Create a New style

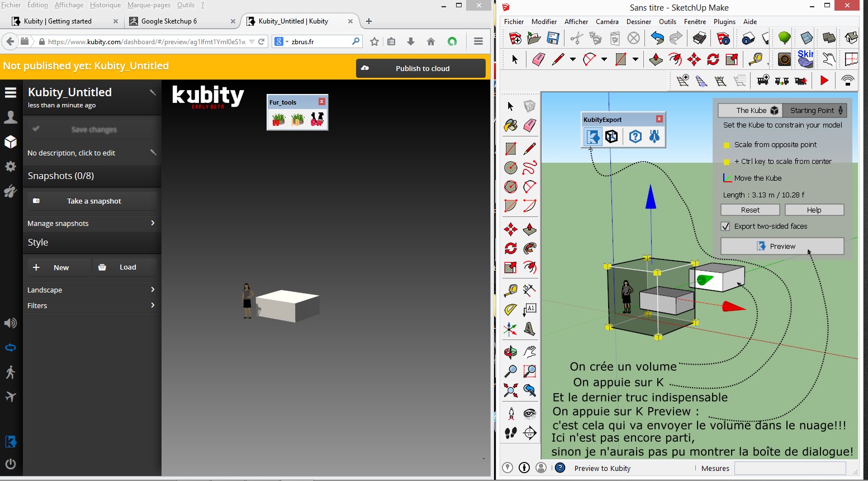pos(59,267)
